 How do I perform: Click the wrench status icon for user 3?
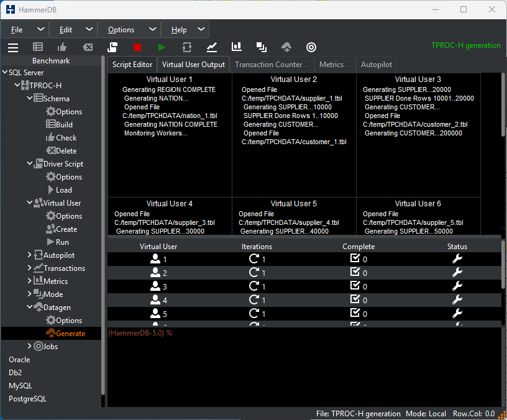click(x=457, y=286)
